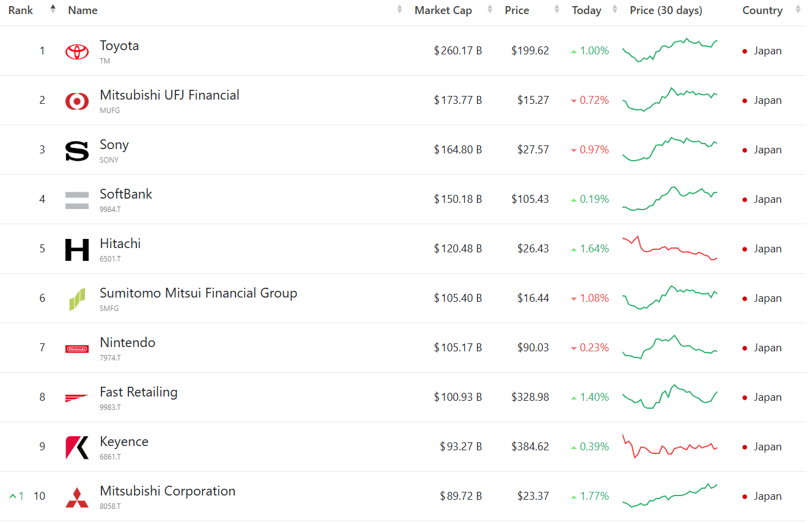This screenshot has width=812, height=523.
Task: Click the Price (30 days) column header
Action: point(666,10)
